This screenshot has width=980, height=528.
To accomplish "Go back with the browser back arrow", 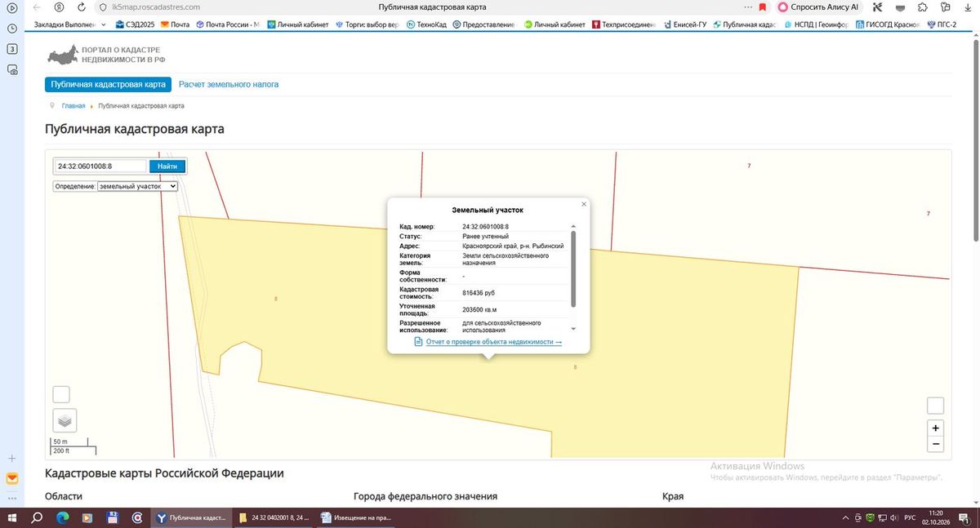I will (37, 7).
